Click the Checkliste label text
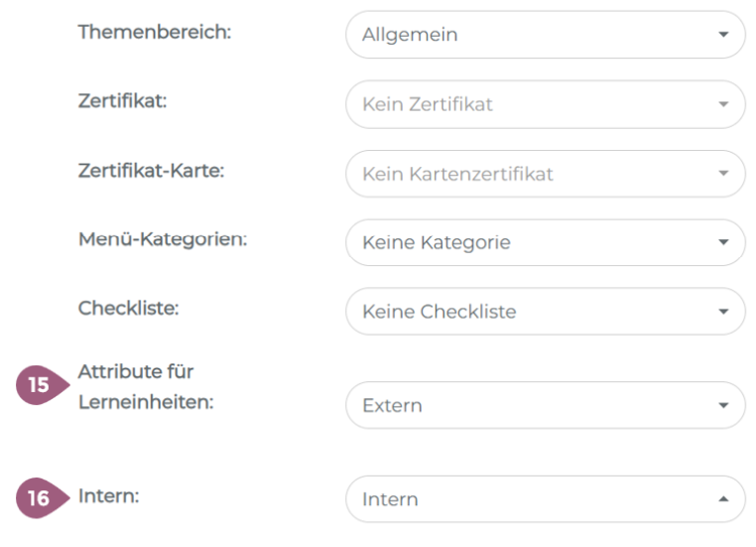 128,308
